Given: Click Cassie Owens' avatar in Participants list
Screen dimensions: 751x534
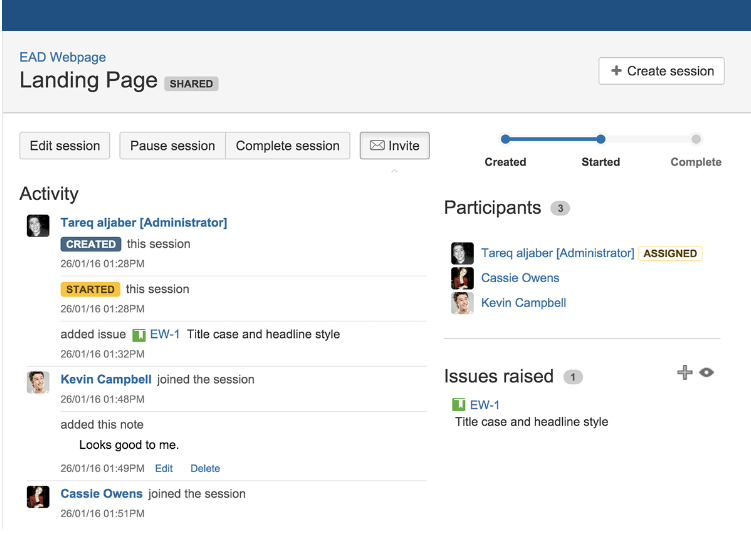Looking at the screenshot, I should 462,278.
